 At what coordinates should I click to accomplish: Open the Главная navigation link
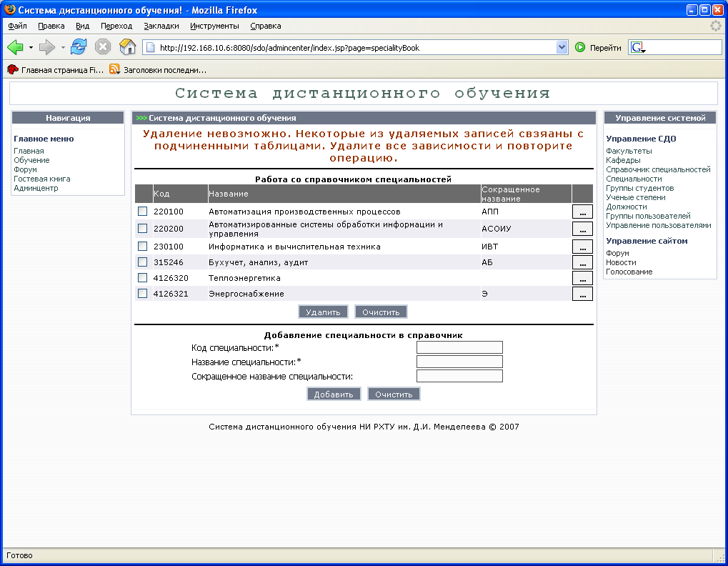(x=29, y=151)
